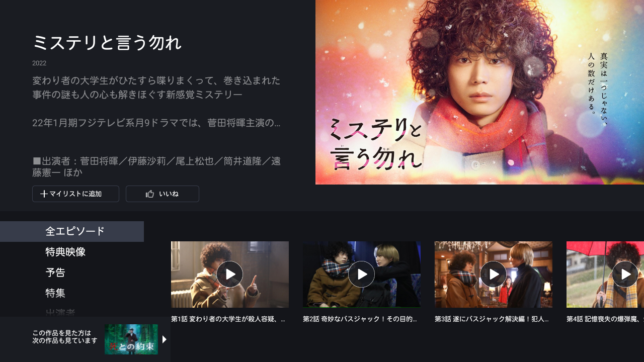Start episode 3 with the play icon
The width and height of the screenshot is (644, 362).
pos(494,275)
